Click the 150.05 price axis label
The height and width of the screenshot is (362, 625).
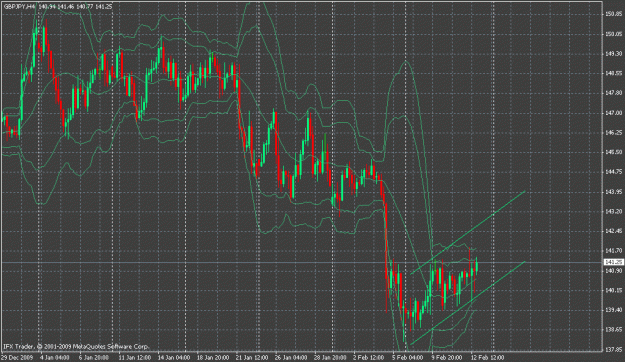coord(613,34)
